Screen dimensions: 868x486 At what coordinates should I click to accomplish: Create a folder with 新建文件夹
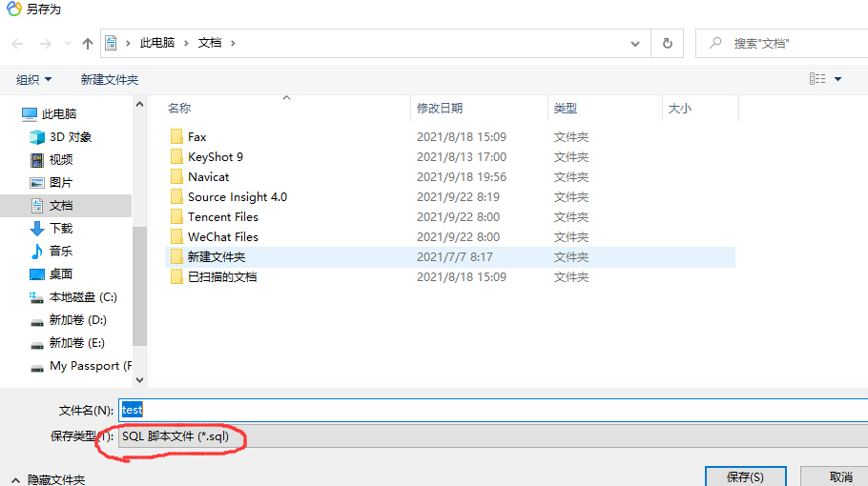110,80
